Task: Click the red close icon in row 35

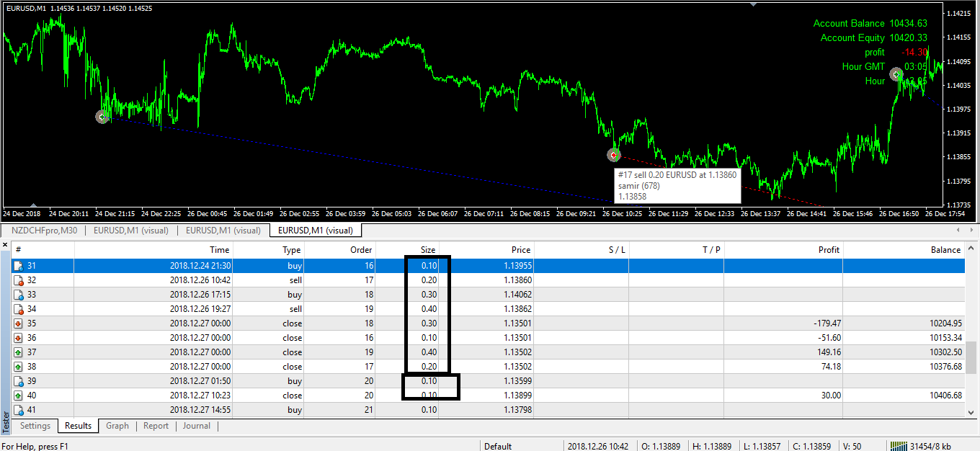Action: pyautogui.click(x=18, y=323)
